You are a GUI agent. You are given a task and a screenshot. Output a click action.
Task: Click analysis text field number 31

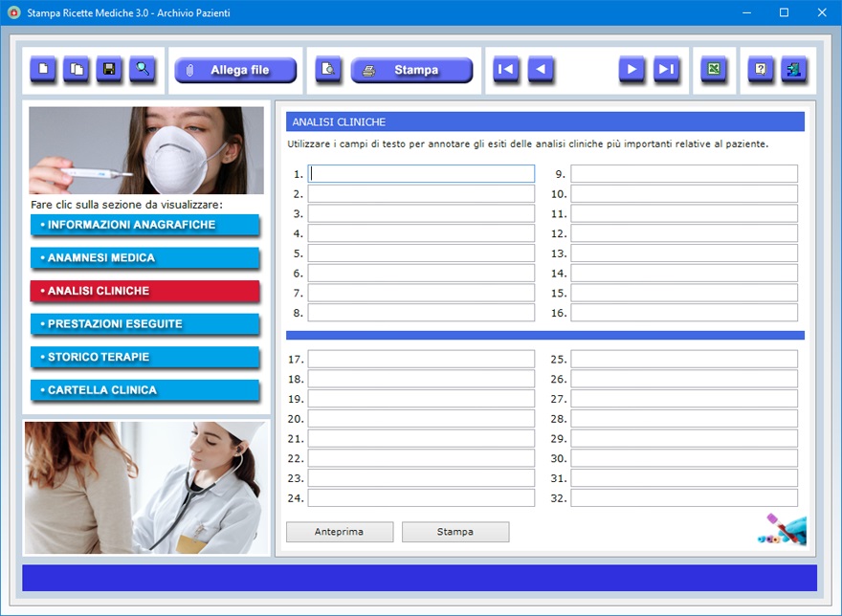(684, 478)
